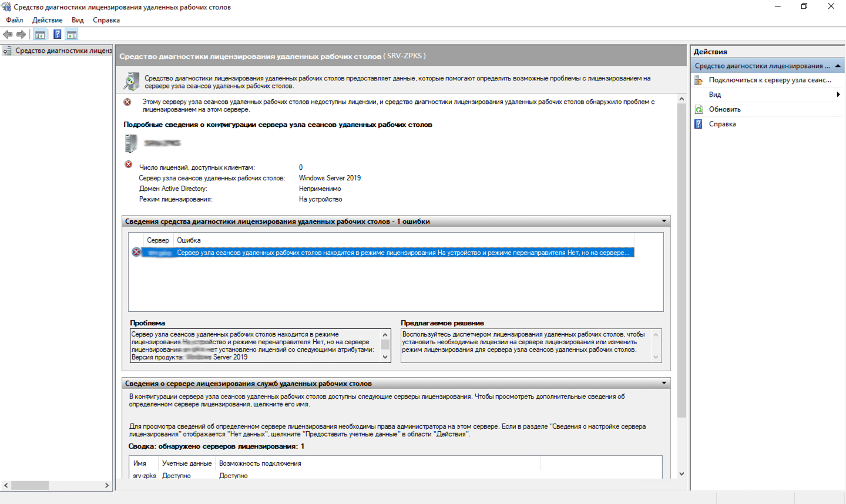Click the left pane horizontal scrollbar thumb
This screenshot has width=846, height=504.
pos(30,485)
